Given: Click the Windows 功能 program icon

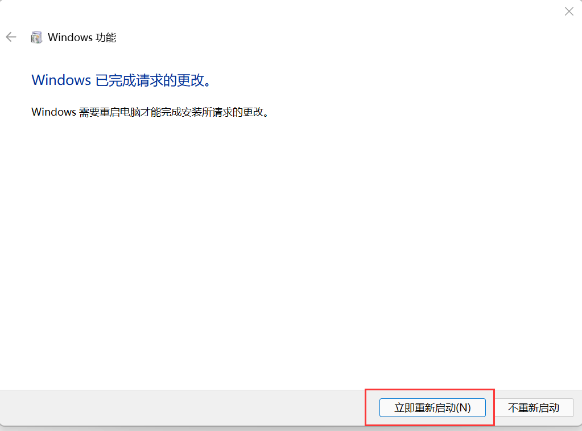Looking at the screenshot, I should pos(36,37).
